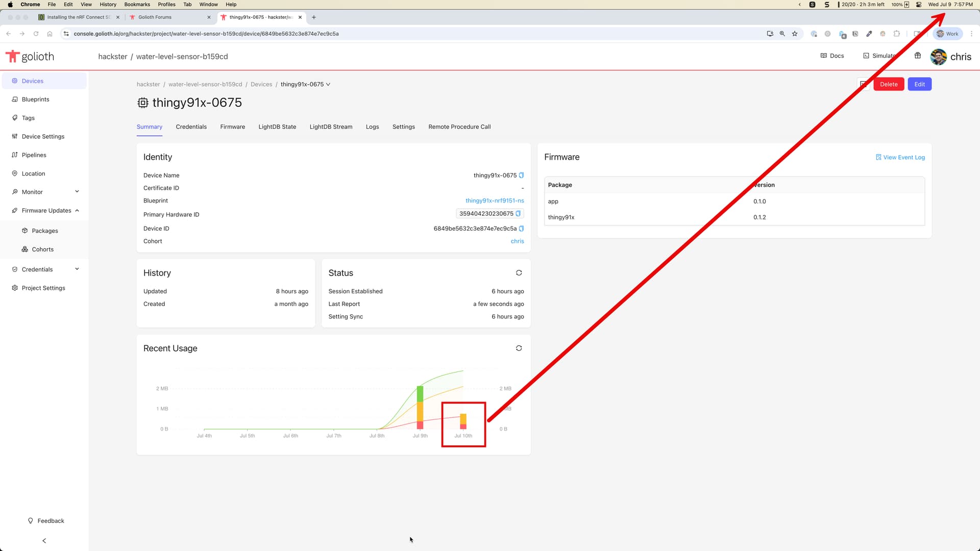Click the red Delete button
Image resolution: width=980 pixels, height=551 pixels.
click(x=889, y=85)
